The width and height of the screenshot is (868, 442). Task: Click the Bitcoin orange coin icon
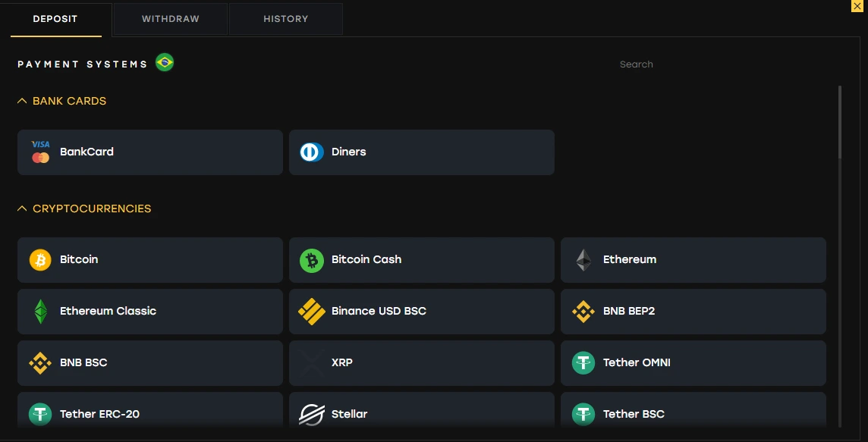pyautogui.click(x=40, y=260)
